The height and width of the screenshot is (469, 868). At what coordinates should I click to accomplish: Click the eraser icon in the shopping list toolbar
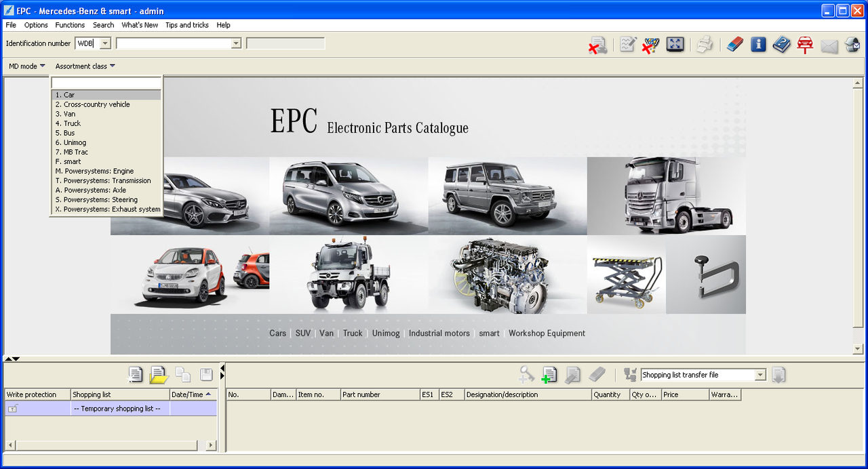[596, 374]
